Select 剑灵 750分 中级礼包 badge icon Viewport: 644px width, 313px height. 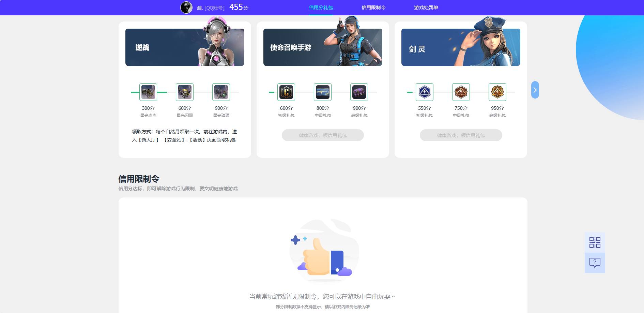point(461,92)
